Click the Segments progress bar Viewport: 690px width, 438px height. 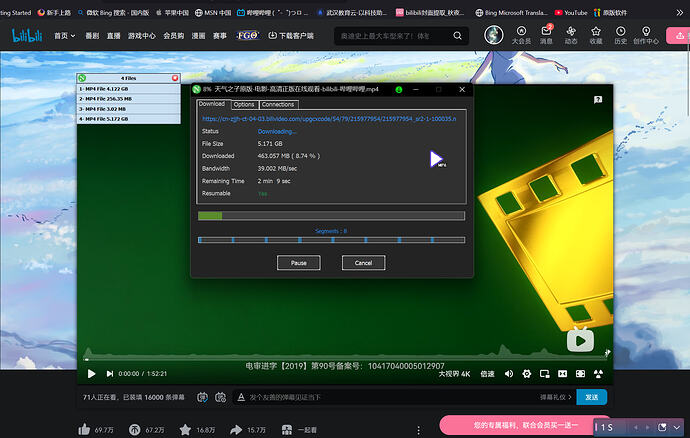pos(331,240)
